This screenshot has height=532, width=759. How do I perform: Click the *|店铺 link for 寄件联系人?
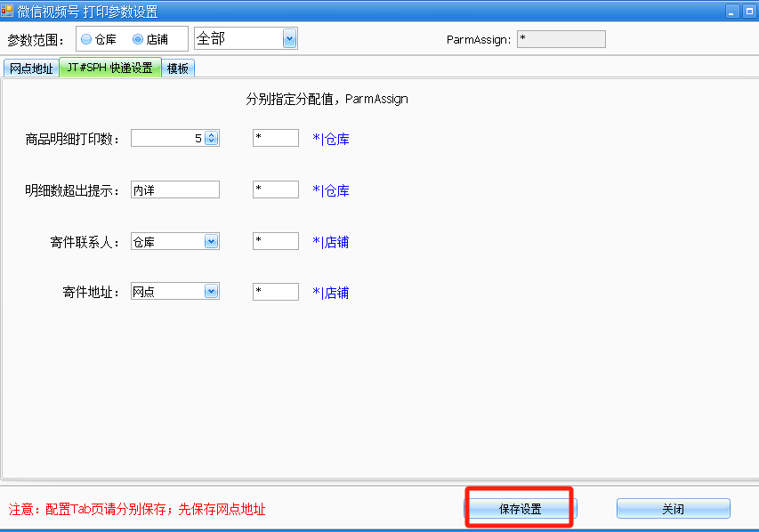(331, 242)
